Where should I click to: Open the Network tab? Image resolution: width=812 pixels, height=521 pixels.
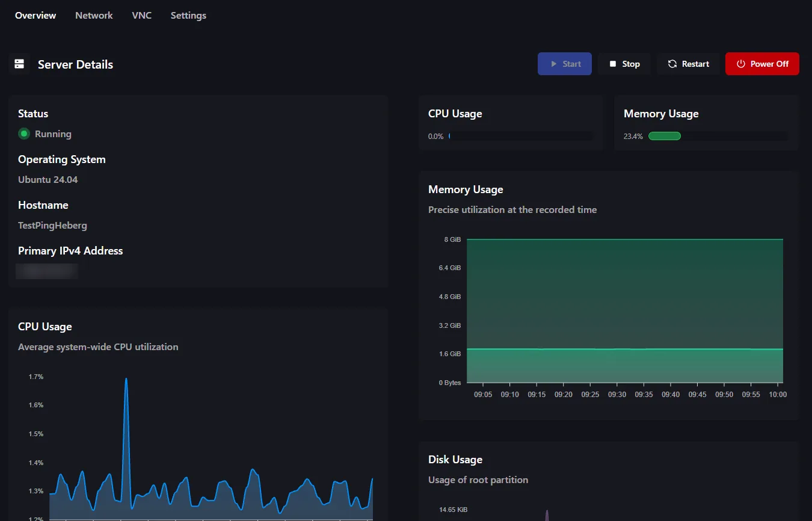point(94,16)
